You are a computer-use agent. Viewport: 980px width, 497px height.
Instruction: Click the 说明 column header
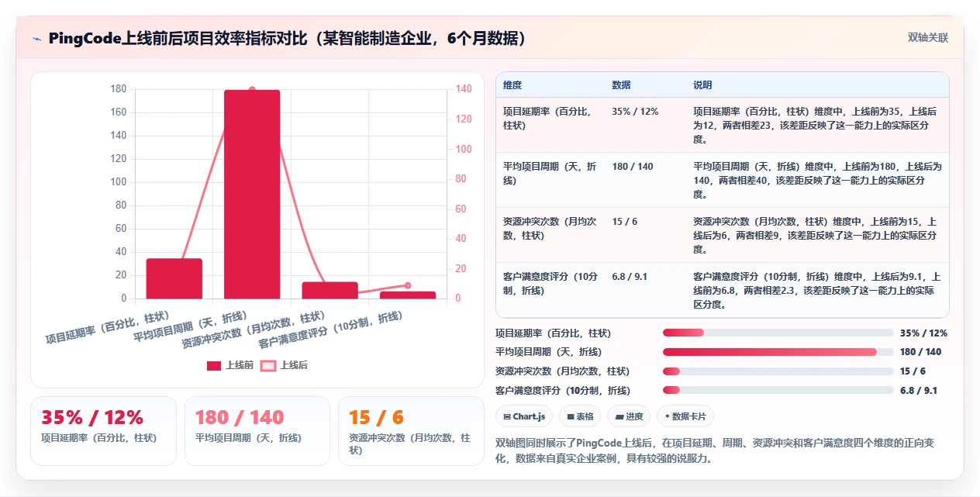[702, 85]
